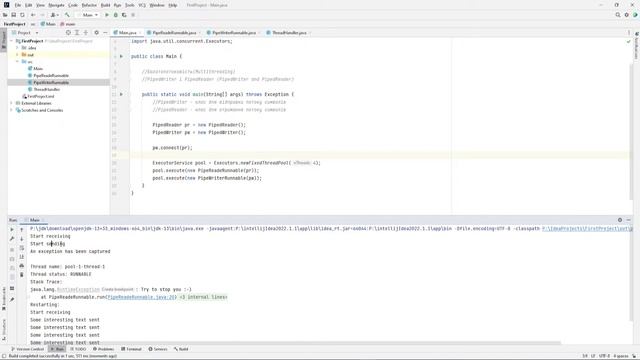Click main breadcrumb in navigation bar
Image resolution: width=640 pixels, height=360 pixels.
[x=68, y=24]
